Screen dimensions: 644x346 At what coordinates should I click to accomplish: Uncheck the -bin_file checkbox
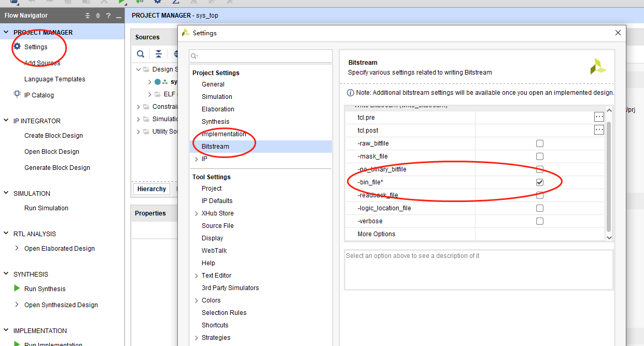(x=540, y=182)
